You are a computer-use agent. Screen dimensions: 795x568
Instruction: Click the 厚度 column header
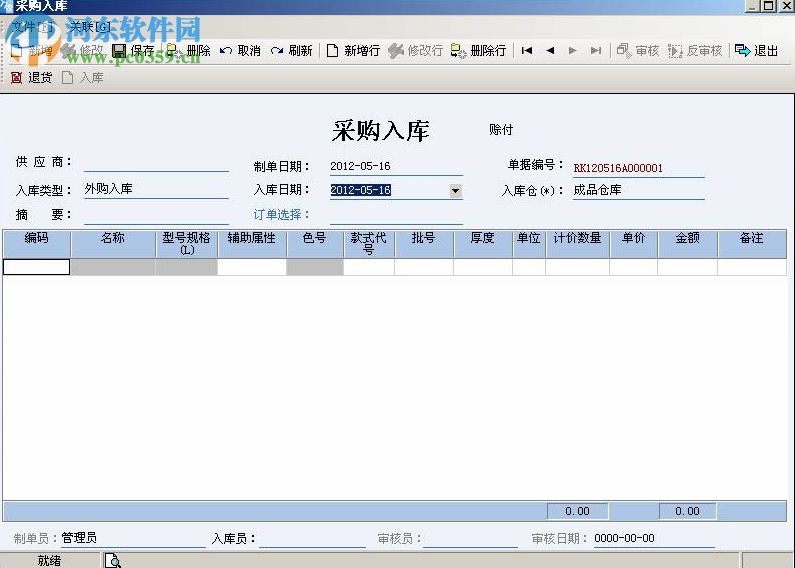click(482, 243)
